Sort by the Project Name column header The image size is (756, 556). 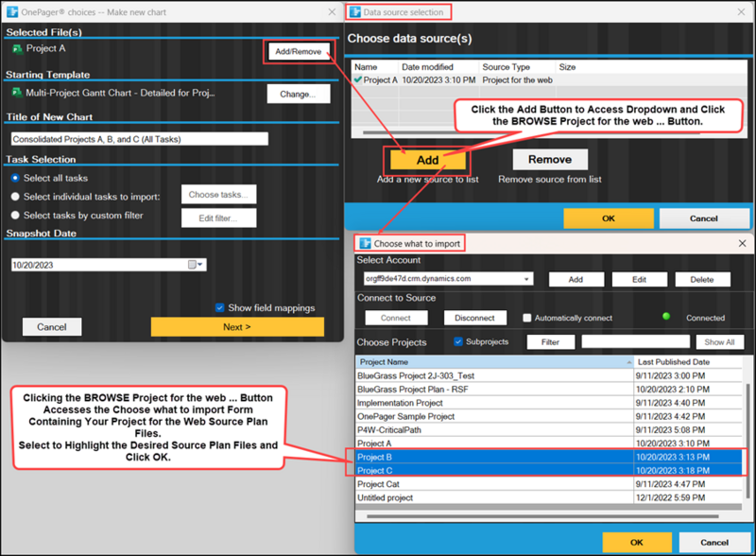[x=494, y=362]
